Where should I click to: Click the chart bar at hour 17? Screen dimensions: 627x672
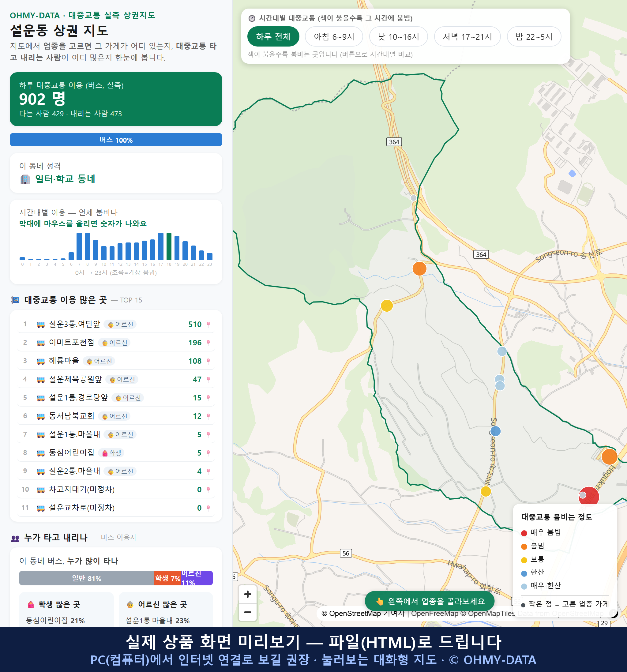tap(161, 246)
